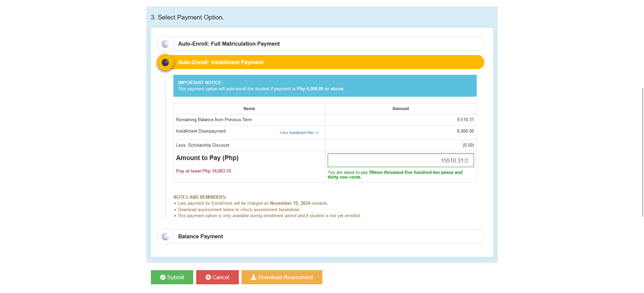Click the IMPORTANT NOTICE banner text

pyautogui.click(x=261, y=86)
